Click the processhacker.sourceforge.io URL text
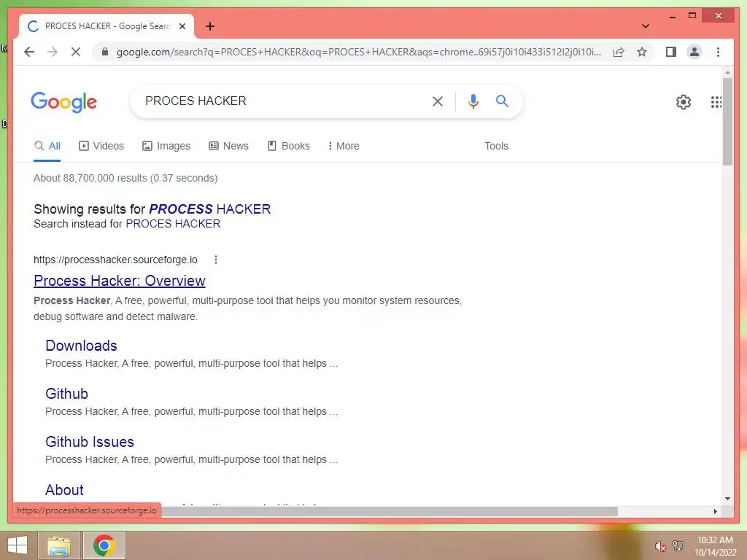 tap(115, 260)
